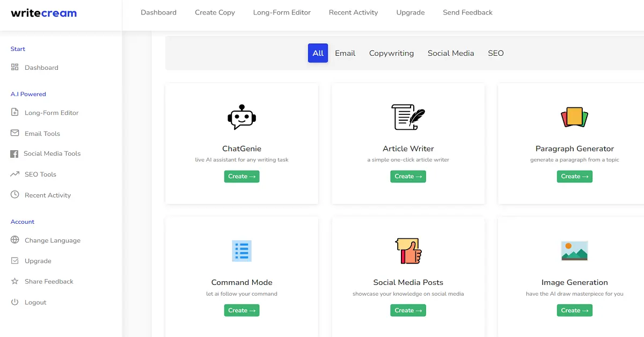Click the Logout power icon
The image size is (644, 337).
(13, 302)
